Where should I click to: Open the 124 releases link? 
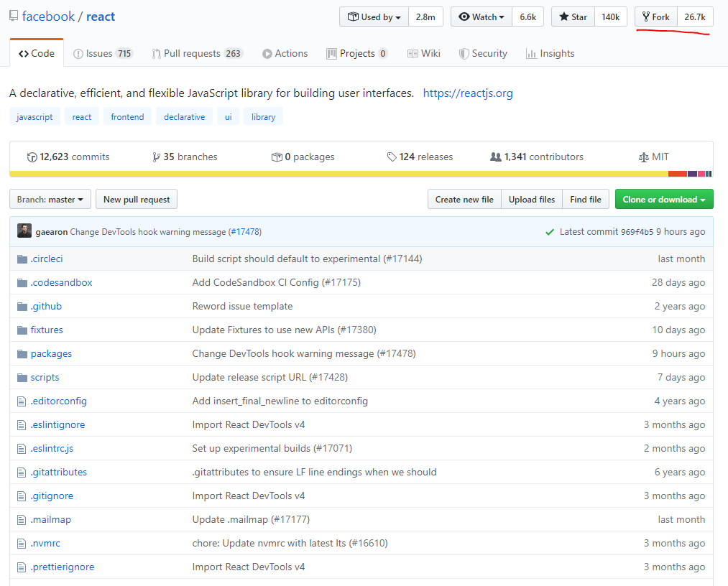(x=420, y=157)
